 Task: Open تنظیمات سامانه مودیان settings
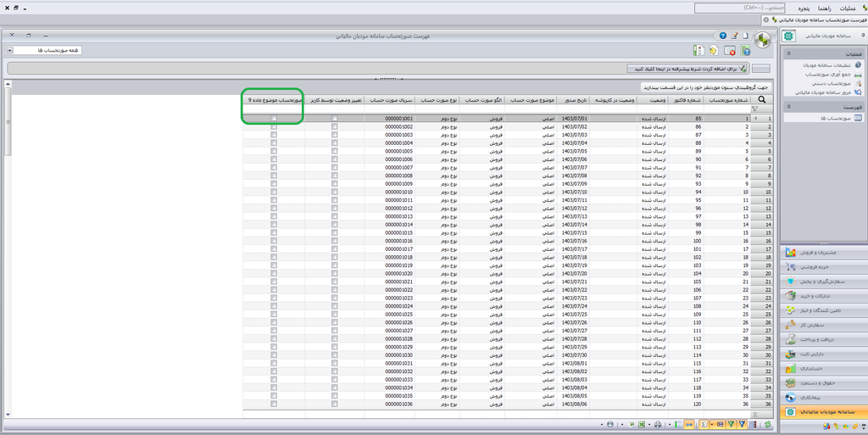point(827,64)
